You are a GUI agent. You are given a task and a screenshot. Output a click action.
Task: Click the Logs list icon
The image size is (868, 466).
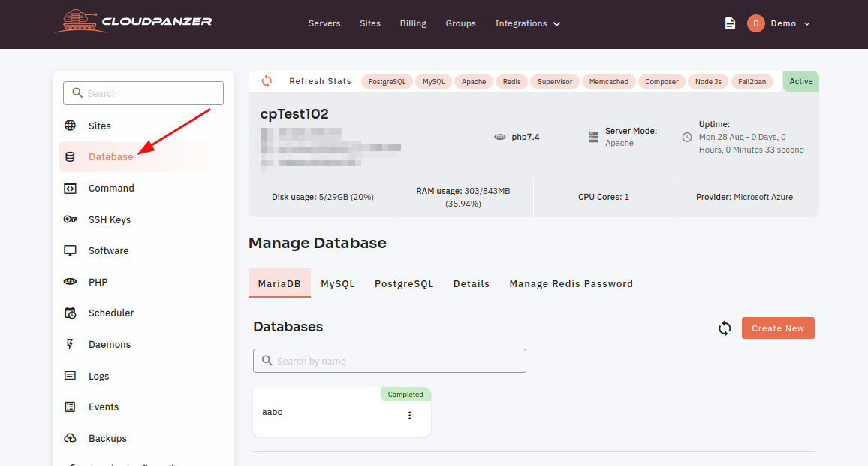pos(71,376)
